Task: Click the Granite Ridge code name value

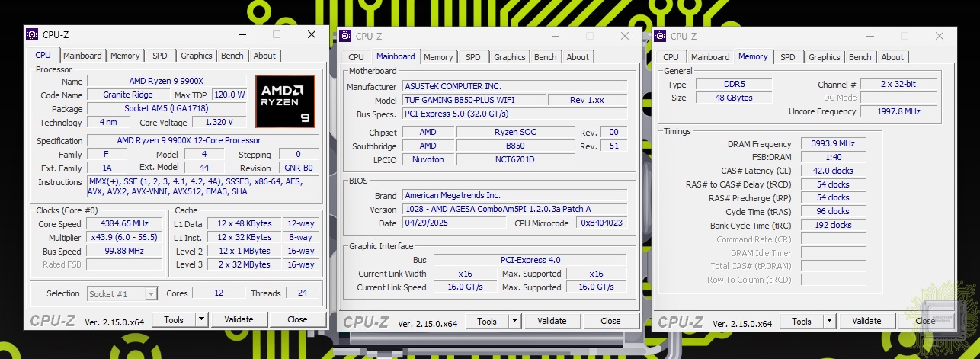Action: pos(128,95)
